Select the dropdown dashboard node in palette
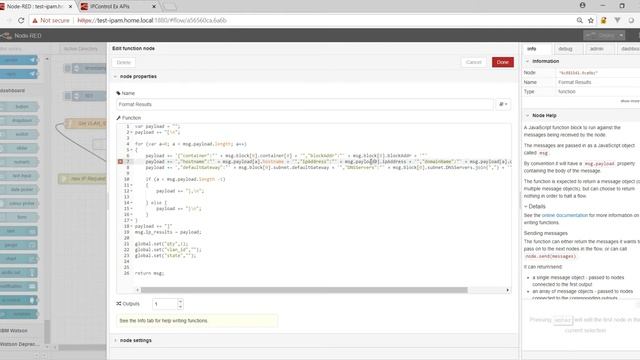The height and width of the screenshot is (360, 640). click(x=19, y=120)
